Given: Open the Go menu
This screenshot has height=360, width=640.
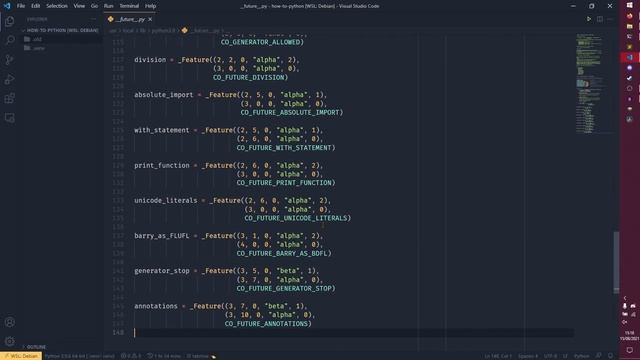Looking at the screenshot, I should click(x=94, y=6).
